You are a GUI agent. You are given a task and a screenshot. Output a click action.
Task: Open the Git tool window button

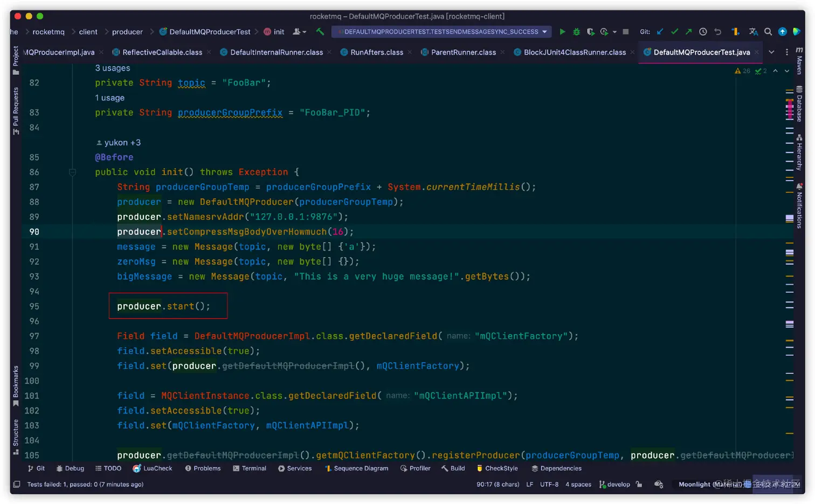pos(36,468)
